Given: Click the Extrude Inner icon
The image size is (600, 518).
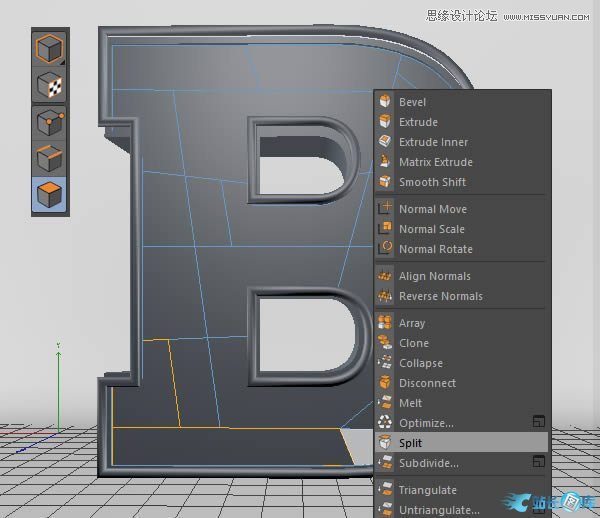Looking at the screenshot, I should tap(385, 142).
